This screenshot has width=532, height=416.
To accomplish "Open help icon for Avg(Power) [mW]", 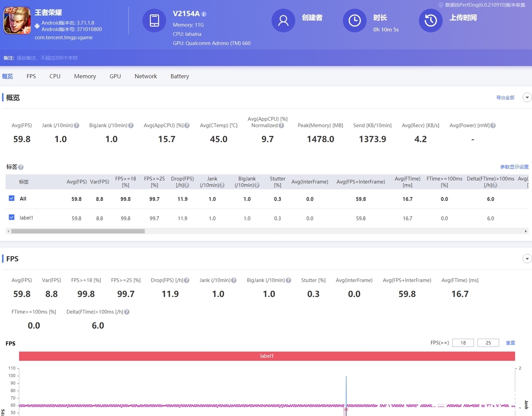I will [x=493, y=125].
